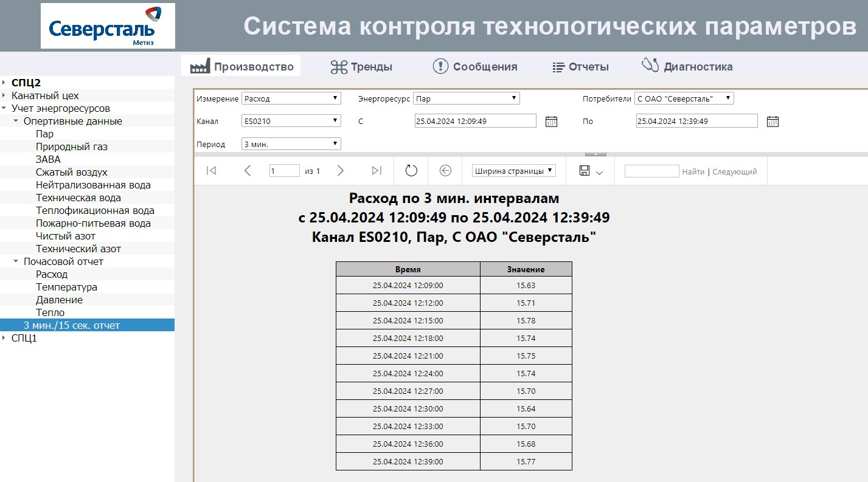The height and width of the screenshot is (482, 868).
Task: Open the Период dropdown set to 3 мин.
Action: (x=291, y=144)
